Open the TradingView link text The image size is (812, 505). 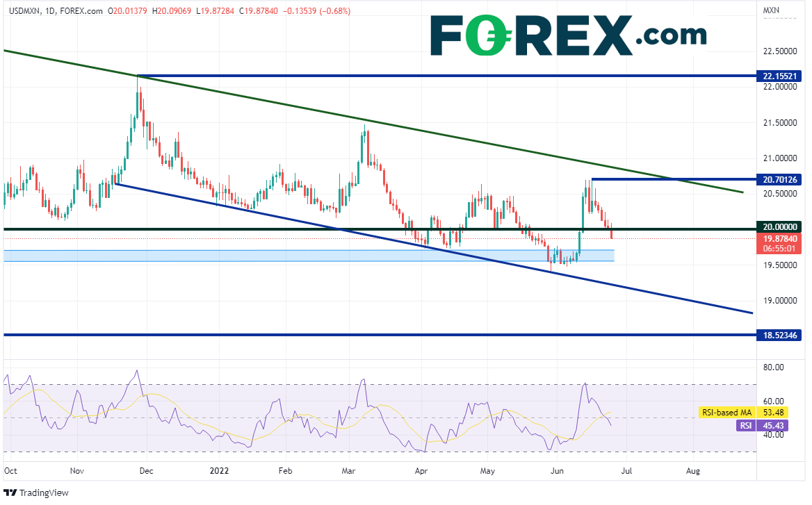pos(44,492)
